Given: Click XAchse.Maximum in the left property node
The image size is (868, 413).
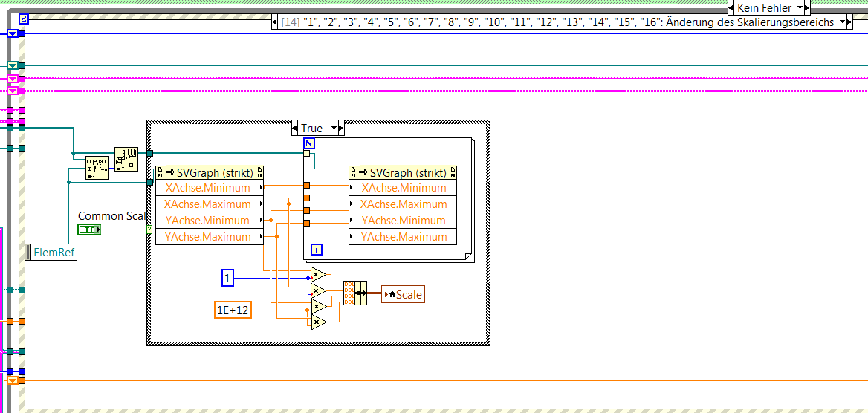Looking at the screenshot, I should pos(210,204).
